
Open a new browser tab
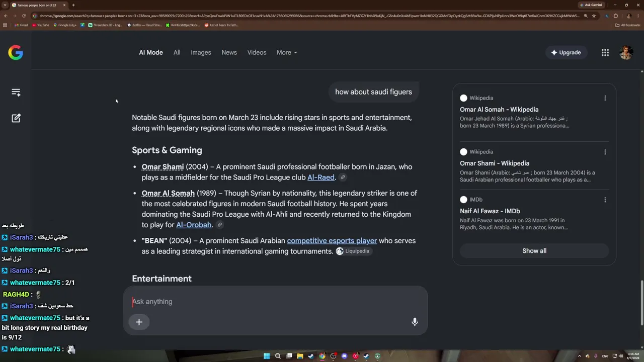pyautogui.click(x=73, y=5)
